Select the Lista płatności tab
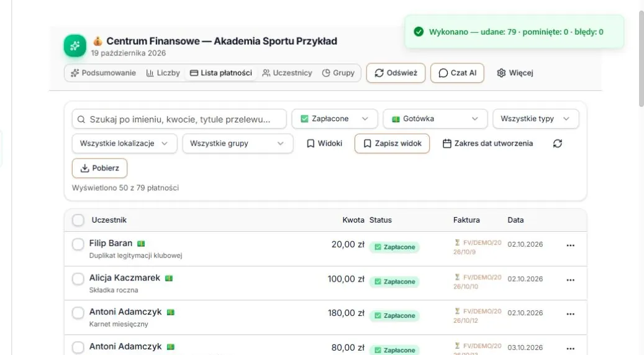Screen dimensions: 644x355 (221, 73)
